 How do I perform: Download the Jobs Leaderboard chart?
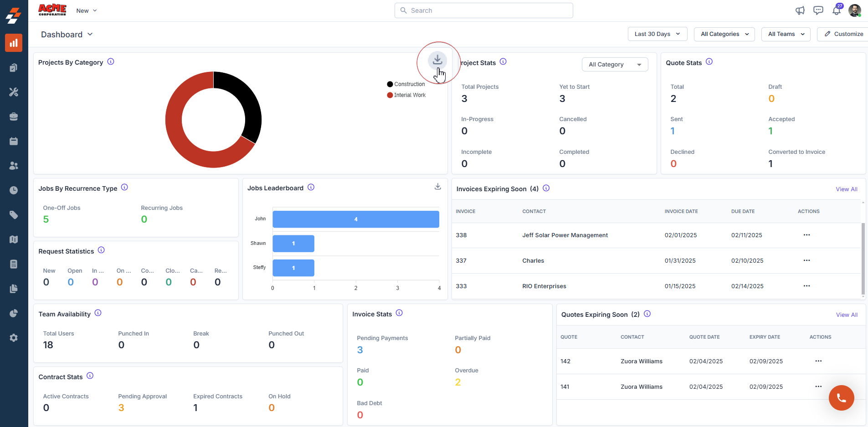tap(438, 187)
